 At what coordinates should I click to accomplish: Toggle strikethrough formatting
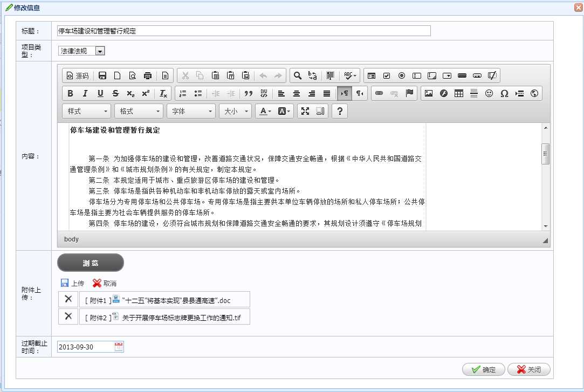[115, 93]
